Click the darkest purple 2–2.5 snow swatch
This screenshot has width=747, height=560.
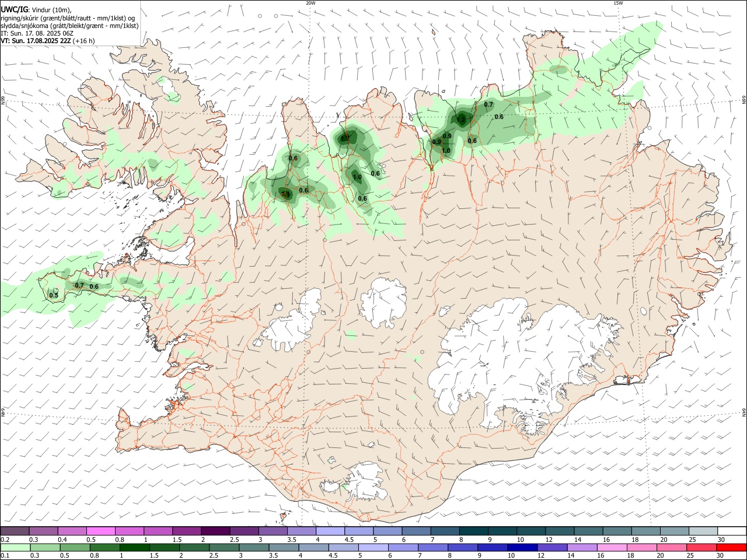pyautogui.click(x=215, y=531)
